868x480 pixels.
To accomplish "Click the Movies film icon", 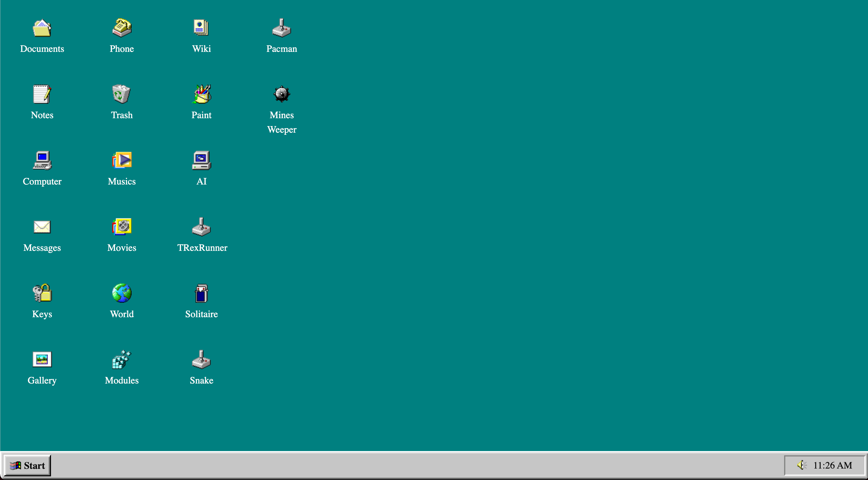I will pyautogui.click(x=122, y=227).
